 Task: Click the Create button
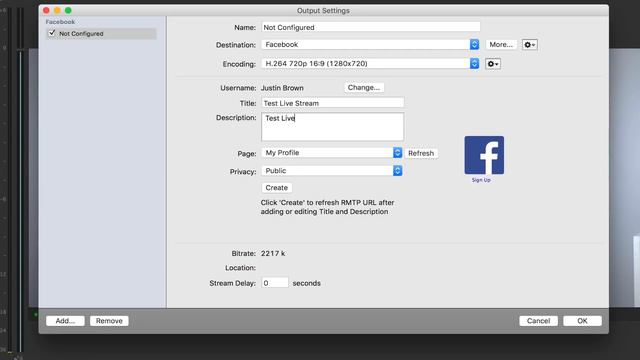[x=276, y=188]
